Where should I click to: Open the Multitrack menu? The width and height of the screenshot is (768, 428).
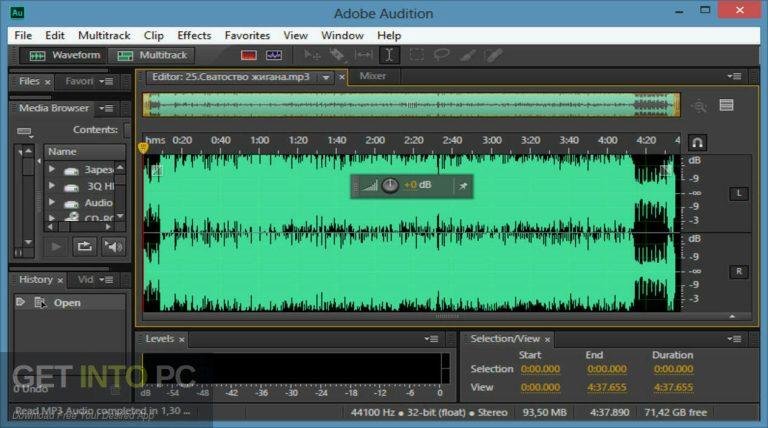pyautogui.click(x=104, y=35)
